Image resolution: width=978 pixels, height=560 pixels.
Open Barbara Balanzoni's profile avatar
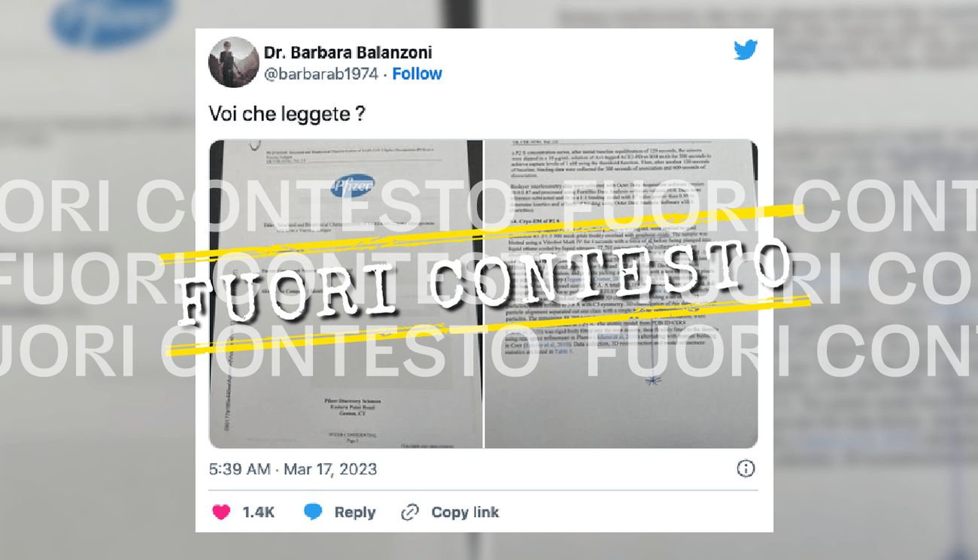click(233, 62)
